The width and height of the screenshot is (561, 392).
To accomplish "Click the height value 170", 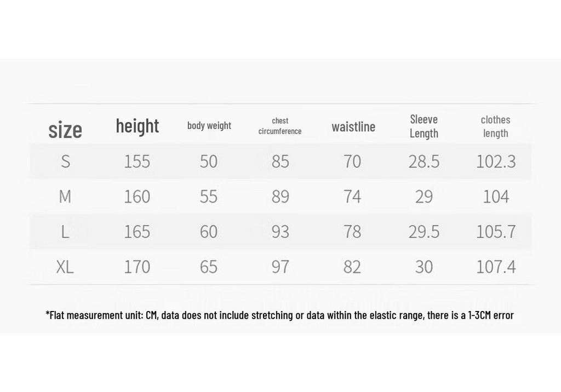I will coord(137,267).
